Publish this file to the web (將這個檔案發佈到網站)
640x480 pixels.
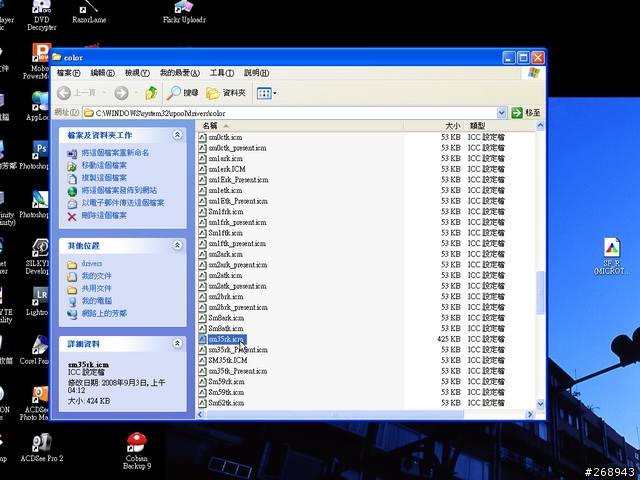119,190
